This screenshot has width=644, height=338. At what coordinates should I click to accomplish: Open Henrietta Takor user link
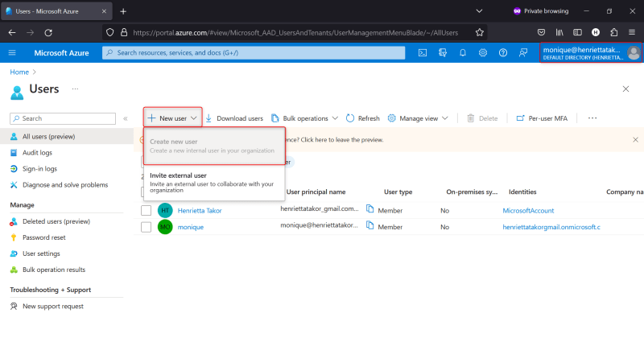coord(200,211)
